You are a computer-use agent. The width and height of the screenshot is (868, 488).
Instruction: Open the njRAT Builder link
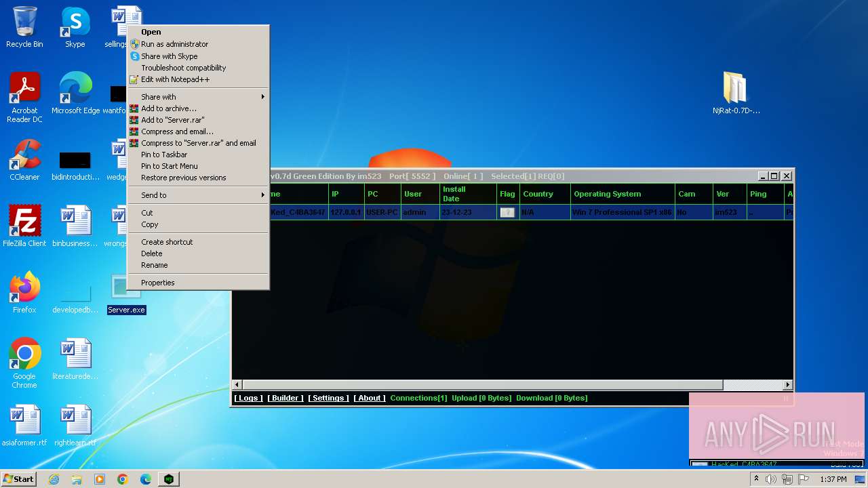coord(285,398)
